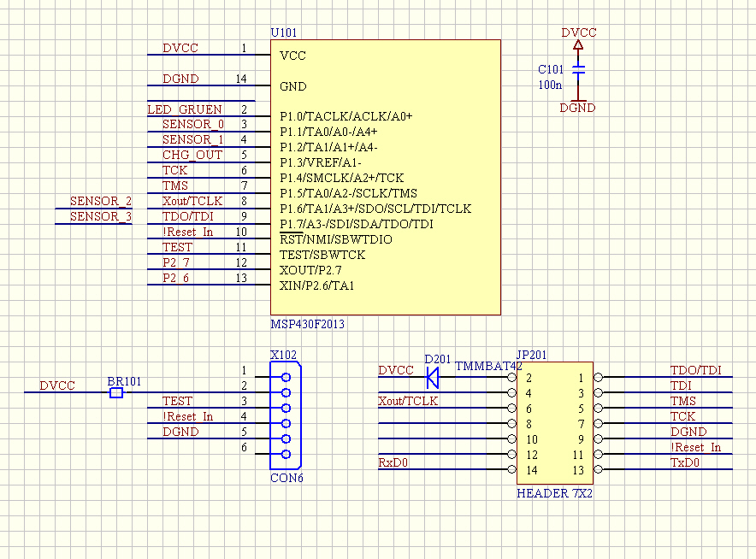Click the DVCC label at U101 pin 1
756x559 pixels.
pos(180,48)
